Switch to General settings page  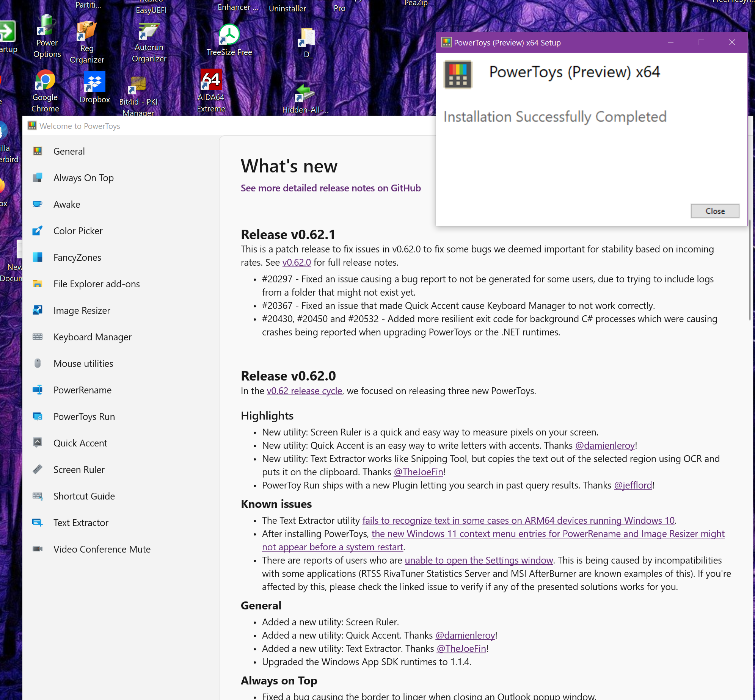(x=69, y=151)
